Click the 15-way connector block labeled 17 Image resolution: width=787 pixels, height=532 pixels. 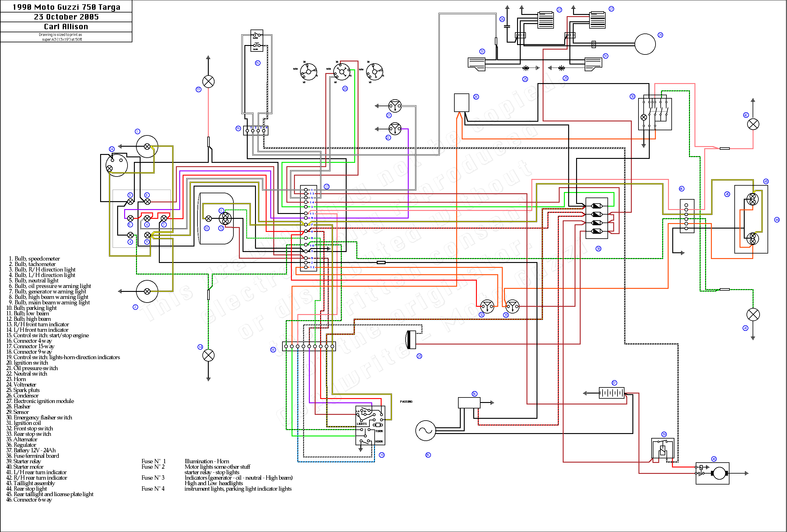[x=309, y=229]
